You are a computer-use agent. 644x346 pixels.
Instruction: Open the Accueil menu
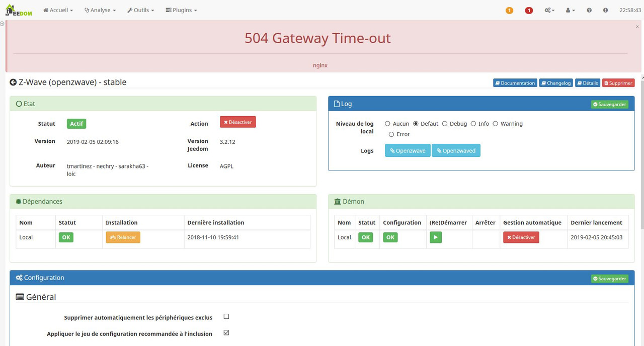pyautogui.click(x=58, y=10)
